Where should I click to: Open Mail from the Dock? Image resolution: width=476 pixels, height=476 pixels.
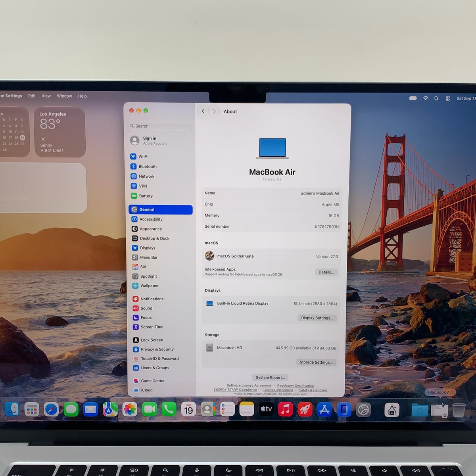click(90, 409)
